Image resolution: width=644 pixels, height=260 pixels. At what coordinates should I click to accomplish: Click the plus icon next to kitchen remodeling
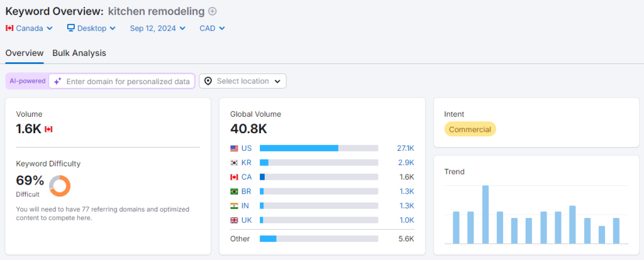[212, 11]
